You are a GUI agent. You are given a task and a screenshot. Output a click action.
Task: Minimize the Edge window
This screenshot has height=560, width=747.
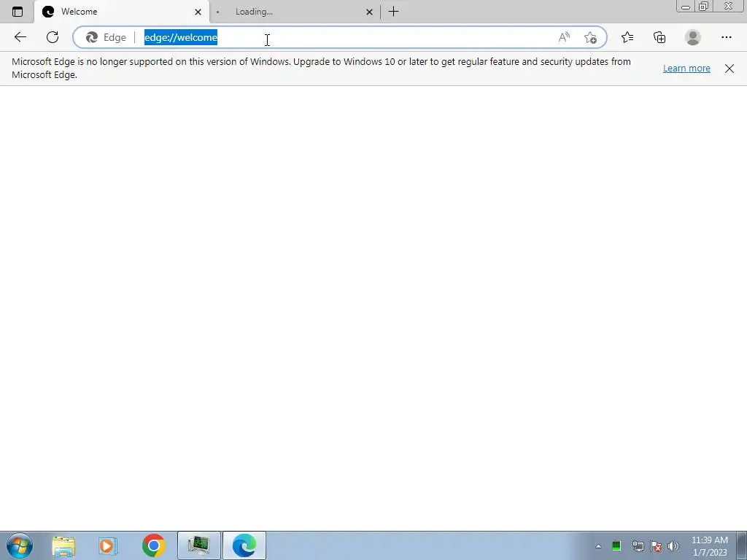[686, 6]
